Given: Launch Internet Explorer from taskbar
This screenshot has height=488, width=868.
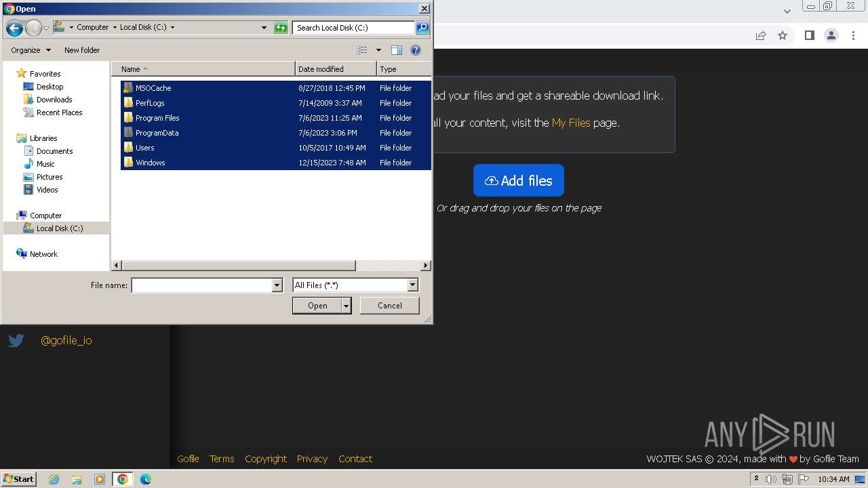Looking at the screenshot, I should coord(54,479).
